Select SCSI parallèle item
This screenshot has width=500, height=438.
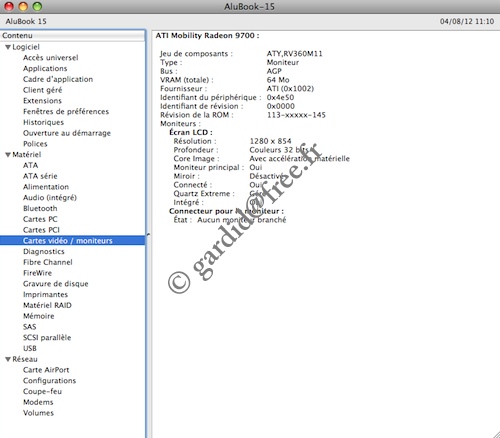[x=47, y=337]
